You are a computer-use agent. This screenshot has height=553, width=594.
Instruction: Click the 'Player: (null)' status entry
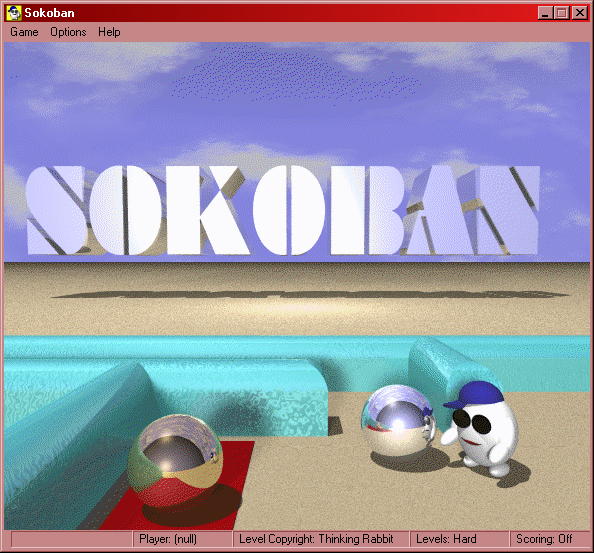click(x=182, y=539)
